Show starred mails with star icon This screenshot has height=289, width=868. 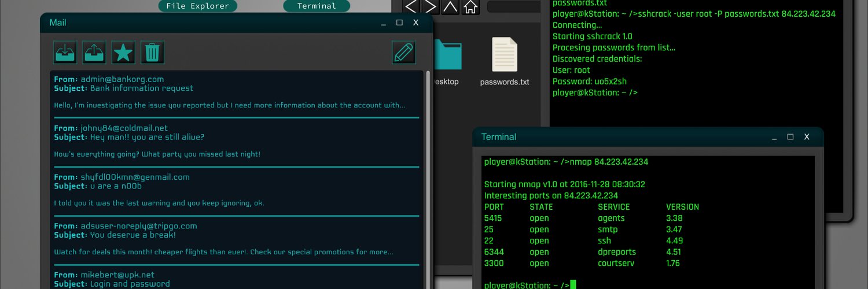click(x=123, y=52)
